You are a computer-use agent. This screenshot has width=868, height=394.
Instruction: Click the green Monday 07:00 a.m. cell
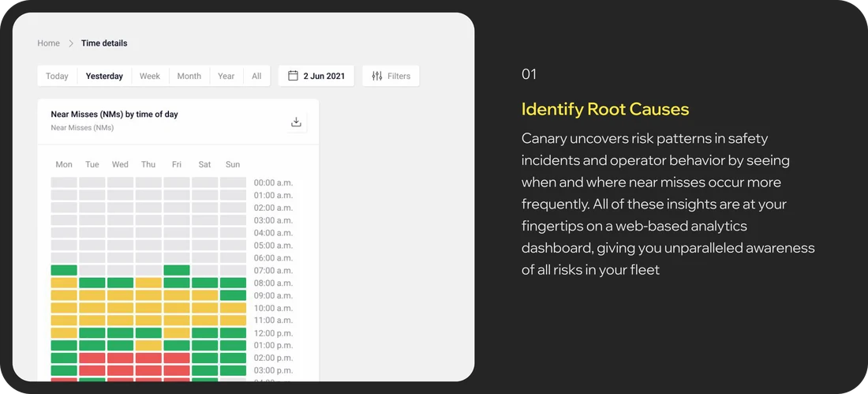64,270
